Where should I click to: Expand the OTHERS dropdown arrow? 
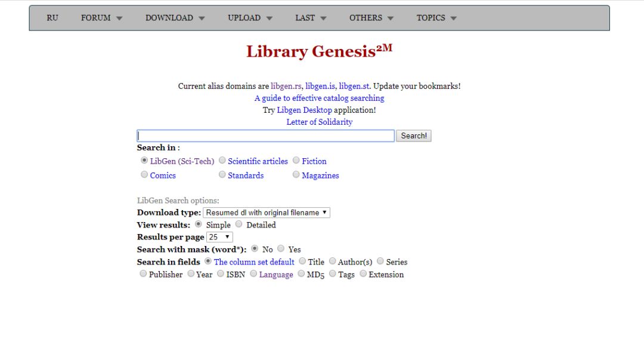click(391, 19)
